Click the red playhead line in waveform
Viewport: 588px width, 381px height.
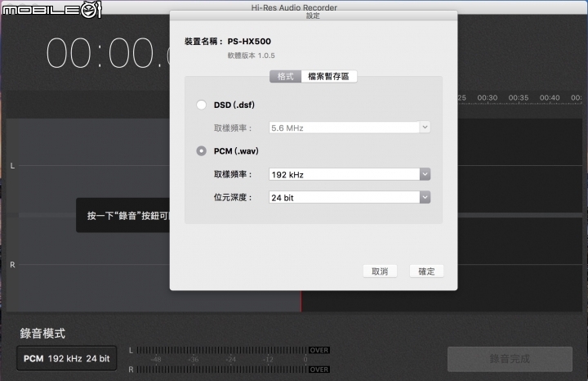click(x=301, y=301)
